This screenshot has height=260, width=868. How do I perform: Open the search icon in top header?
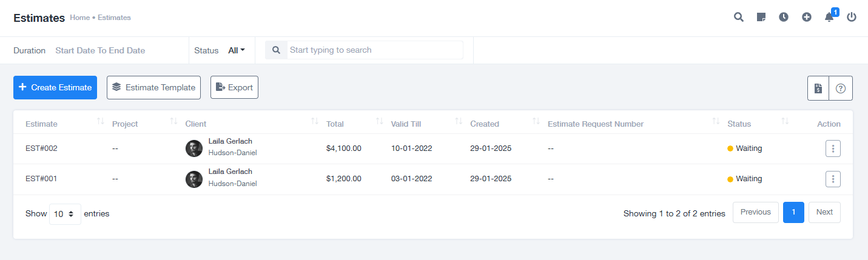(738, 17)
